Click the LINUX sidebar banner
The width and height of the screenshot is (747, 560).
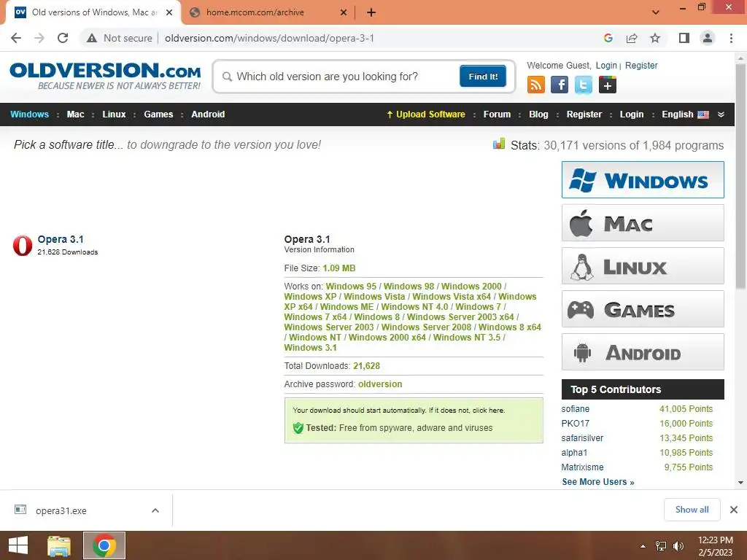[643, 265]
